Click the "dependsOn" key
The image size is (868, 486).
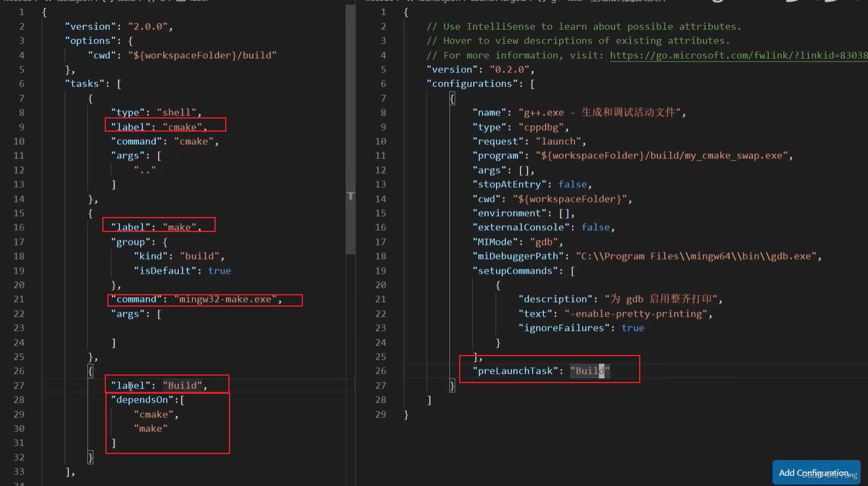point(142,400)
